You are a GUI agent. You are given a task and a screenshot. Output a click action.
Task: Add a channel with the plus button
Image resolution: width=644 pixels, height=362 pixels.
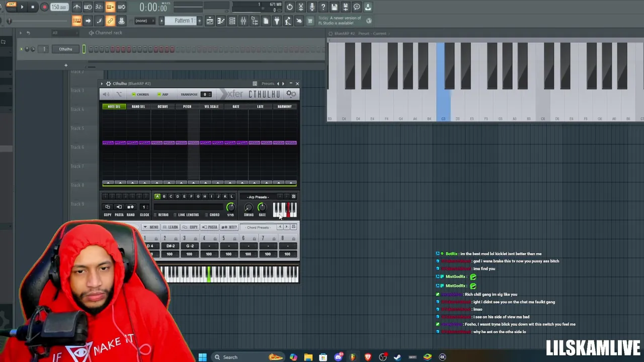(x=65, y=65)
